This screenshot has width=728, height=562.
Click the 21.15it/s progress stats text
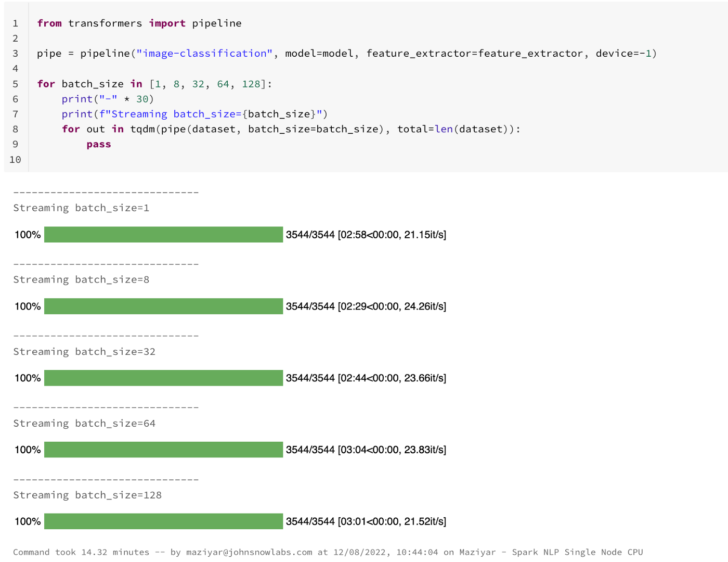pos(425,235)
